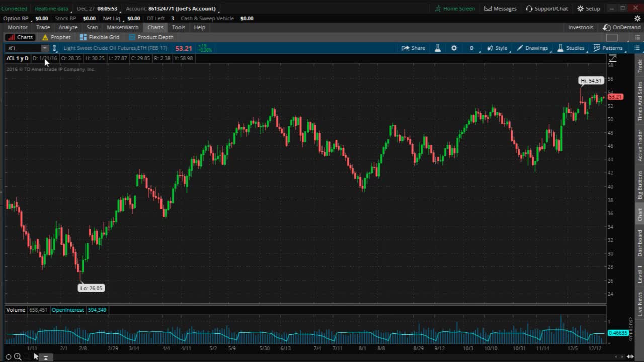The width and height of the screenshot is (644, 362).
Task: Open the Prophet sub-tab
Action: click(56, 37)
